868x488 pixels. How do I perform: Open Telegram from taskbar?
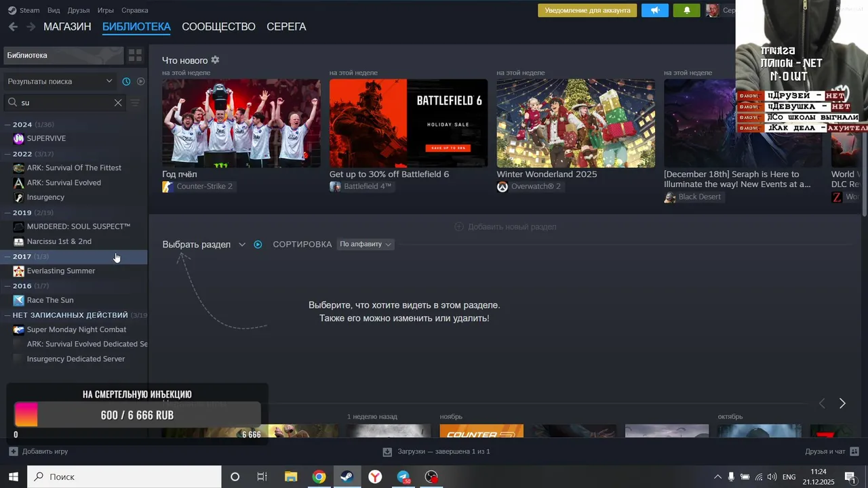click(403, 477)
